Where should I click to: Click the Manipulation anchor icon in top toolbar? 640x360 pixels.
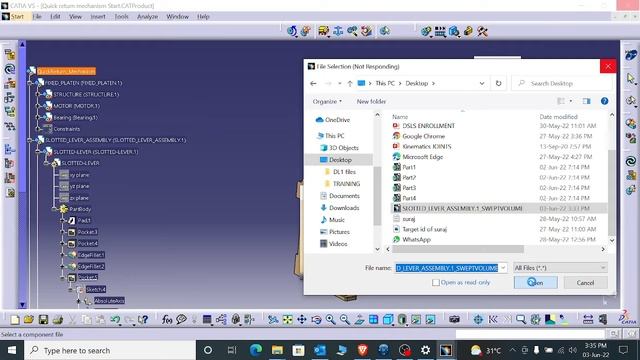[x=338, y=31]
